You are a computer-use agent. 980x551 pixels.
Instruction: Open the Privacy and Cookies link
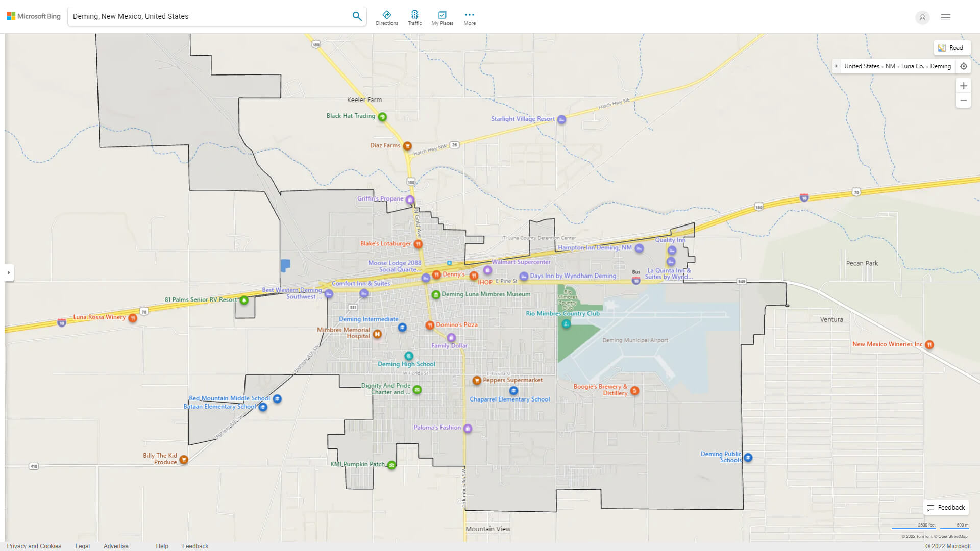coord(34,546)
